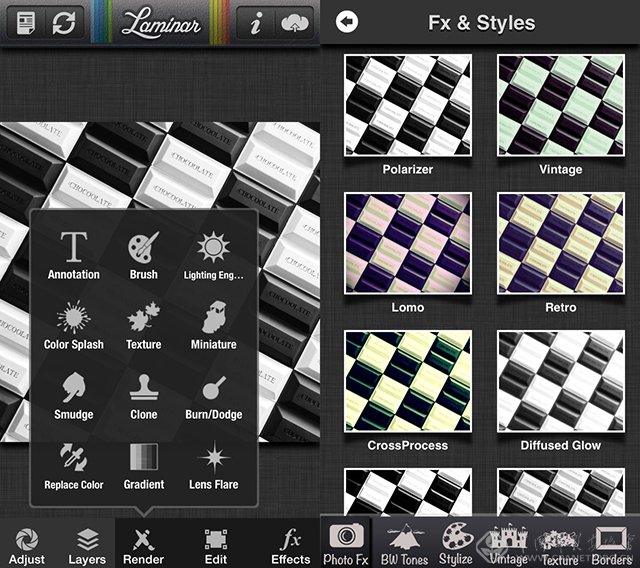
Task: Open the Lighting Engine tool
Action: 213,254
